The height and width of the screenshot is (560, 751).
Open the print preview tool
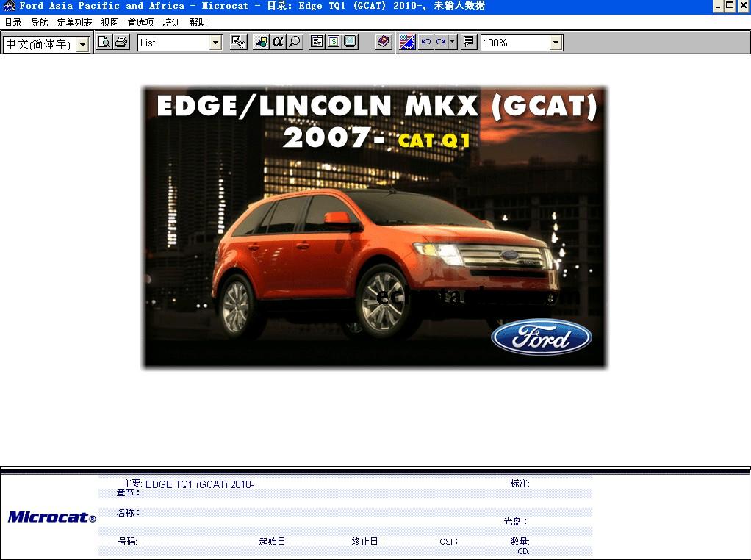point(104,42)
